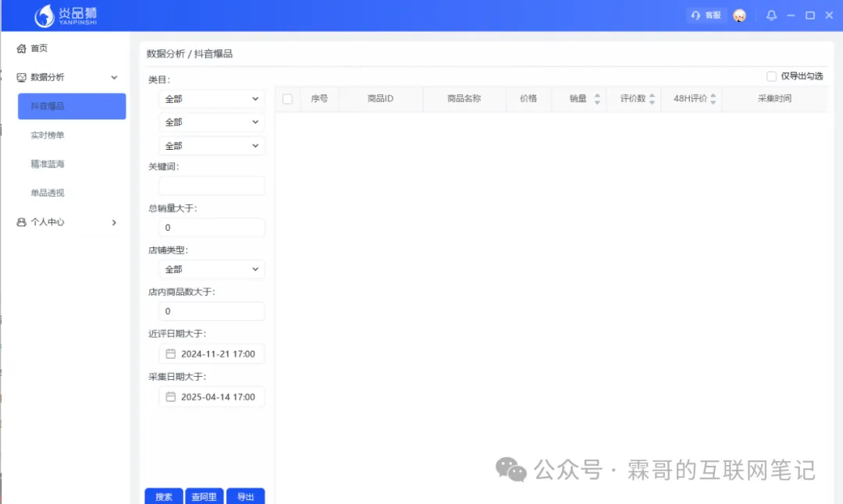The width and height of the screenshot is (843, 504).
Task: Click calendar icon in 近评日期 field
Action: coord(171,354)
